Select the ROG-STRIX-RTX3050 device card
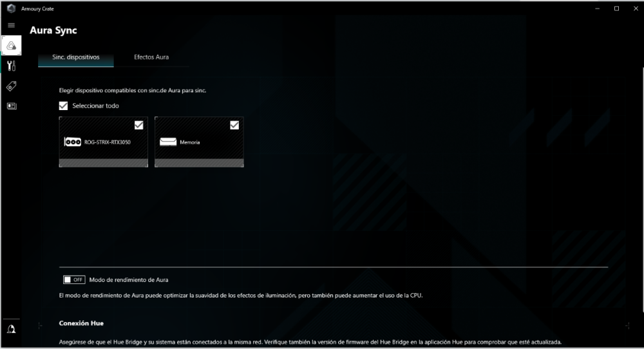Image resolution: width=644 pixels, height=349 pixels. click(x=104, y=142)
